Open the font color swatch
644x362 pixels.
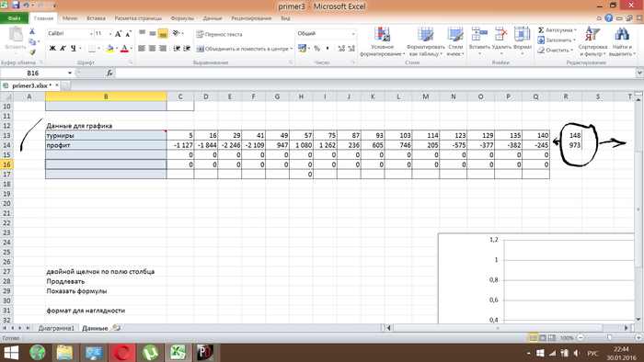click(x=124, y=49)
